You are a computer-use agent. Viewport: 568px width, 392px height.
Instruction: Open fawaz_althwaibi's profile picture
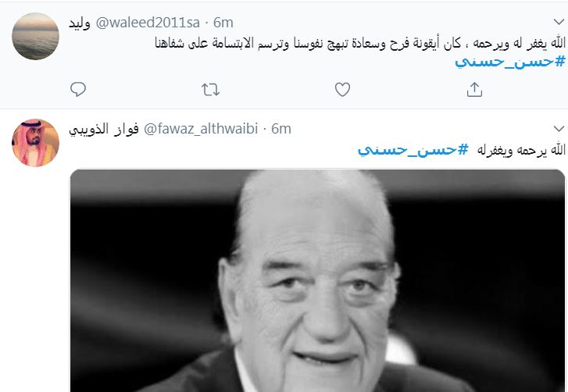tap(35, 143)
